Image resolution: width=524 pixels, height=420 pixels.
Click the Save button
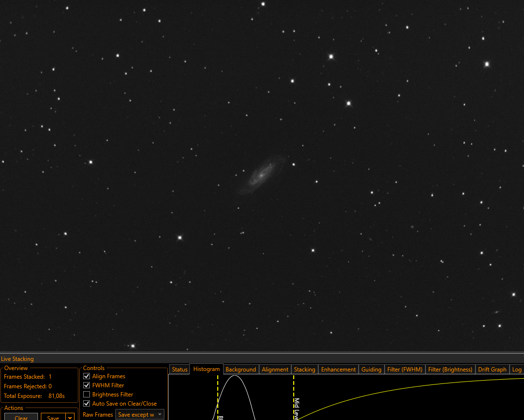pos(53,417)
